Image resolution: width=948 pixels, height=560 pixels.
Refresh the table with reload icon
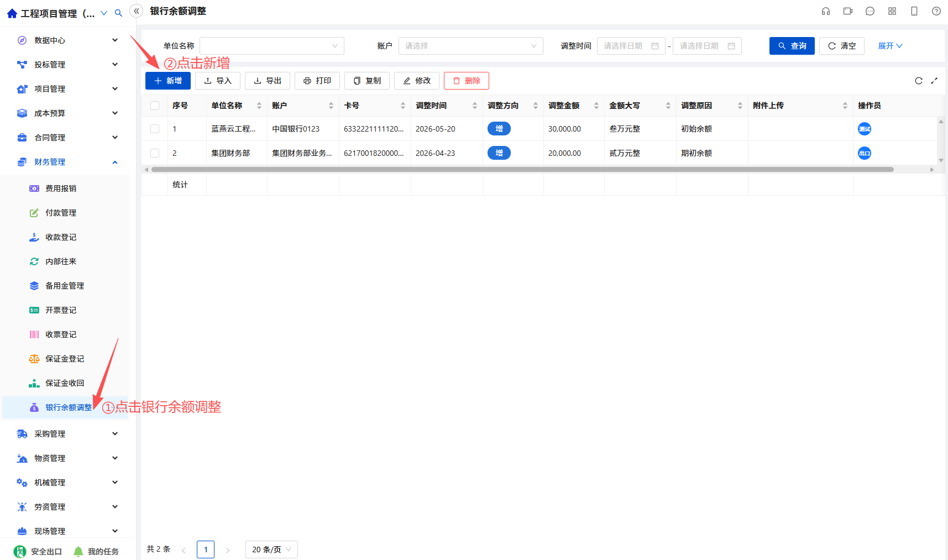[x=919, y=81]
